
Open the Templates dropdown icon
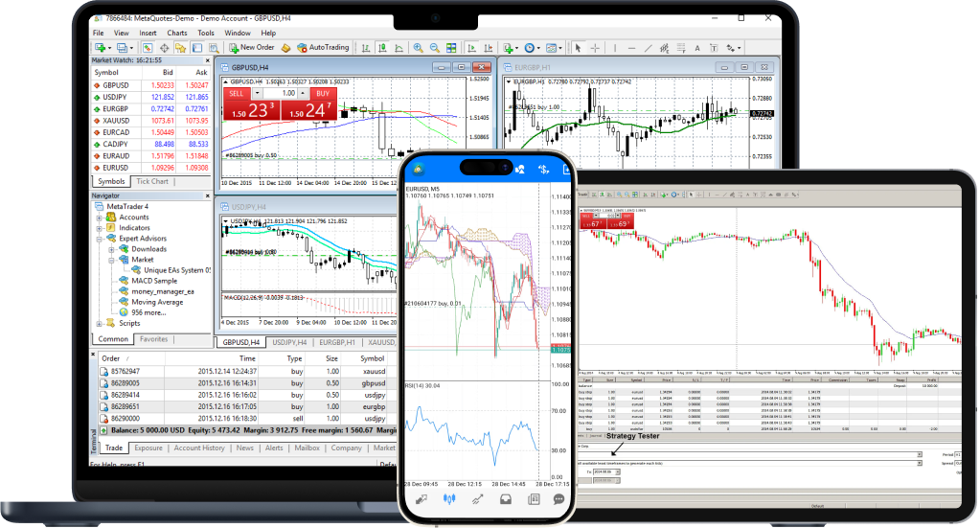click(555, 48)
